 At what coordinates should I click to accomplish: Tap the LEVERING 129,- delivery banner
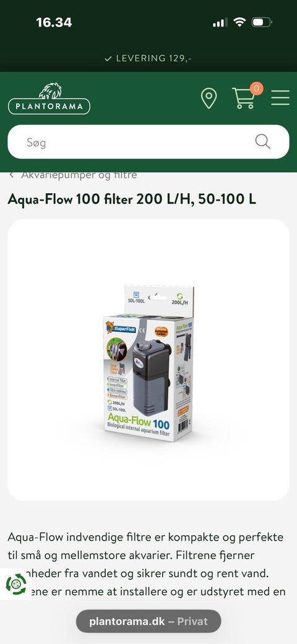tap(148, 58)
